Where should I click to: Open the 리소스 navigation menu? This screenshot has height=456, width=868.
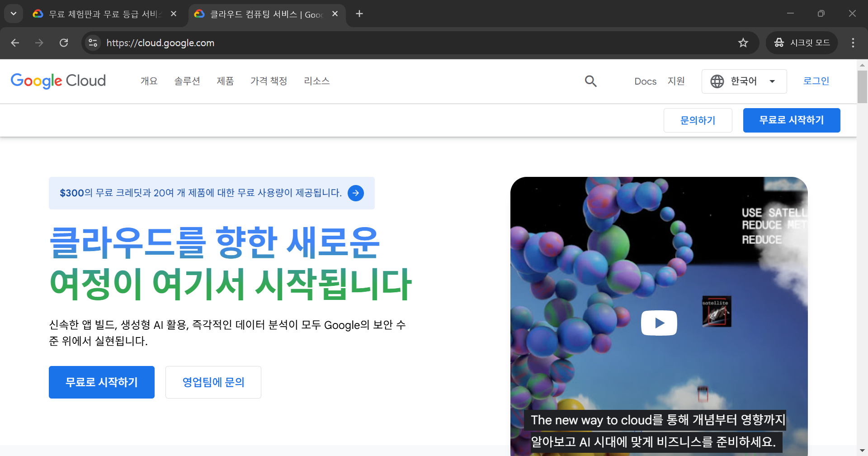(317, 81)
